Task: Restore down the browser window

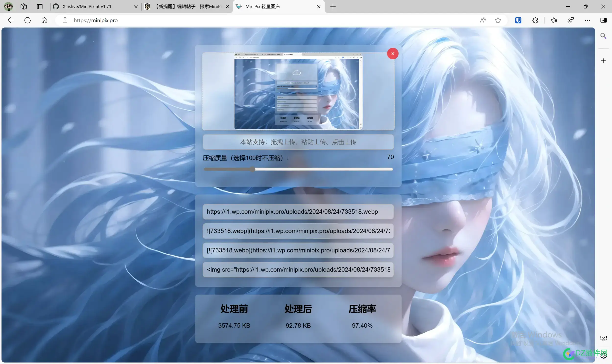Action: coord(586,7)
